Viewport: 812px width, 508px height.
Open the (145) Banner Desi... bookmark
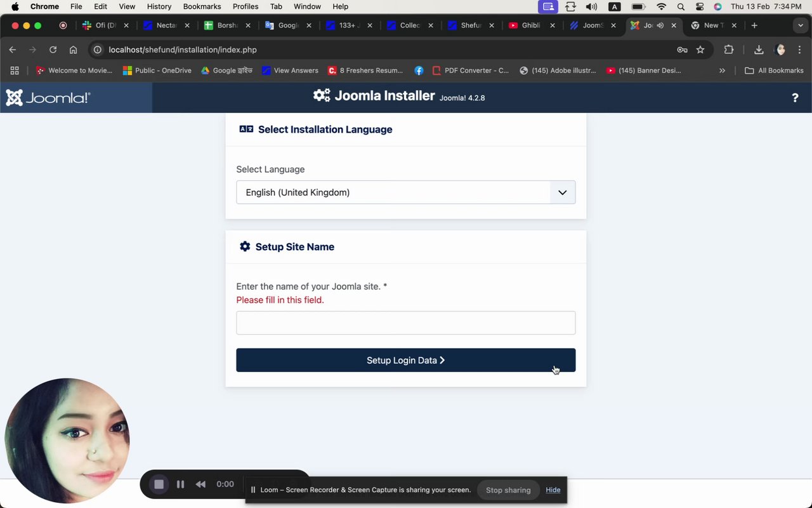click(x=643, y=70)
